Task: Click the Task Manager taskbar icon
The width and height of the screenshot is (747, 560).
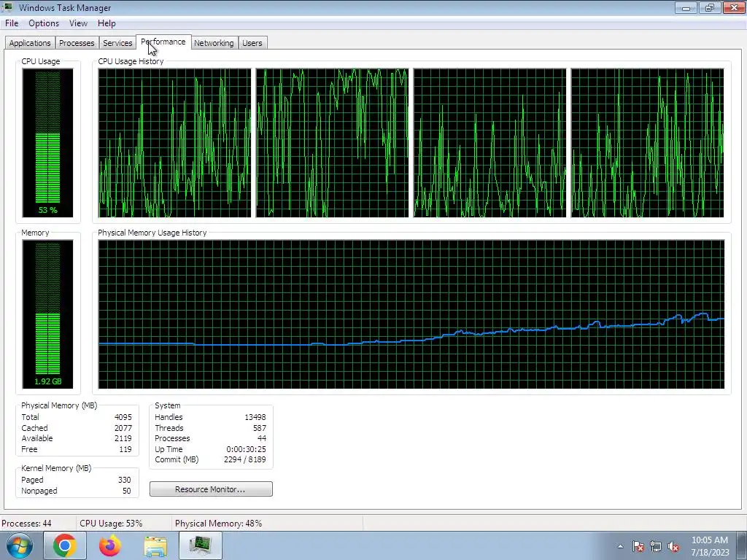Action: [201, 545]
